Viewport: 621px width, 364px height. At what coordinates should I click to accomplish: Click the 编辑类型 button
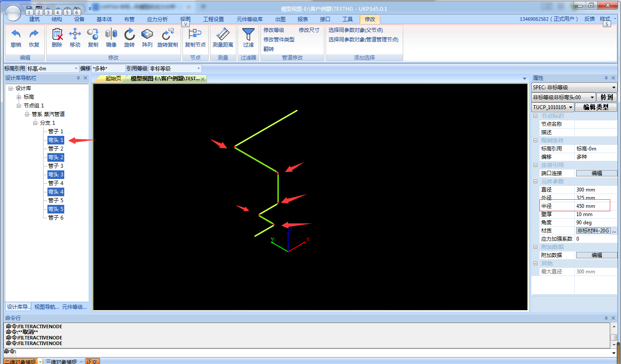(x=596, y=107)
